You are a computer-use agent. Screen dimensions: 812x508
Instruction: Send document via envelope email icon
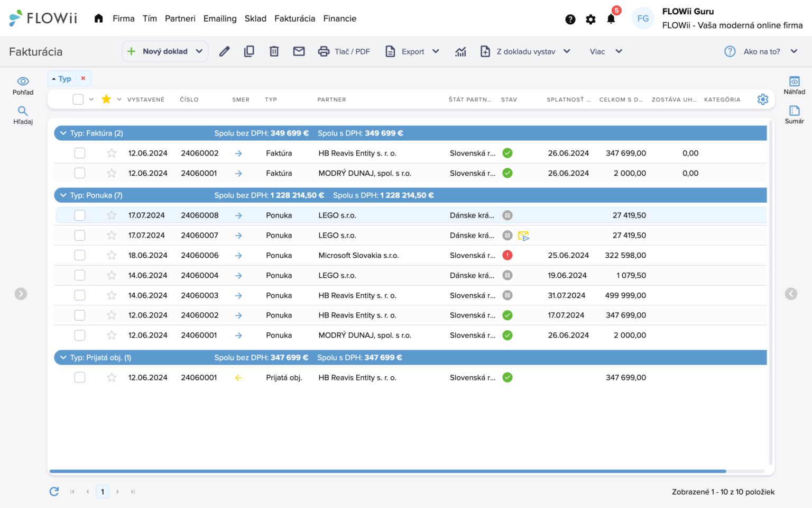coord(299,51)
